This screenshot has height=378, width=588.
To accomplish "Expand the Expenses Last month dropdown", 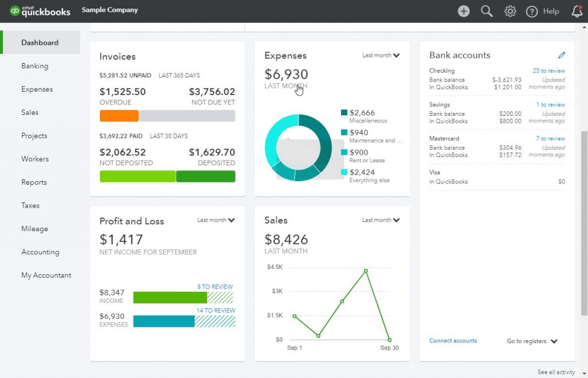I will (x=381, y=56).
